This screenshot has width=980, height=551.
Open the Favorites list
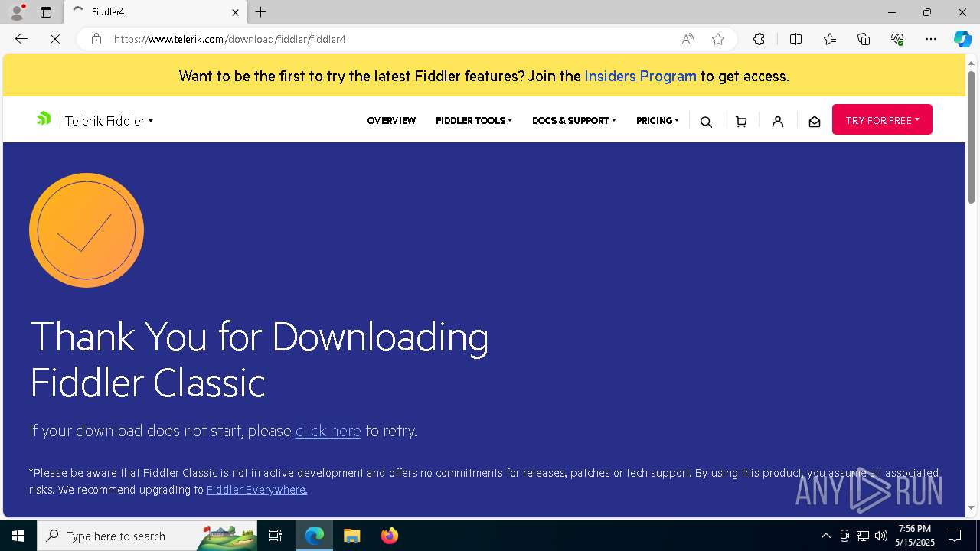(830, 39)
